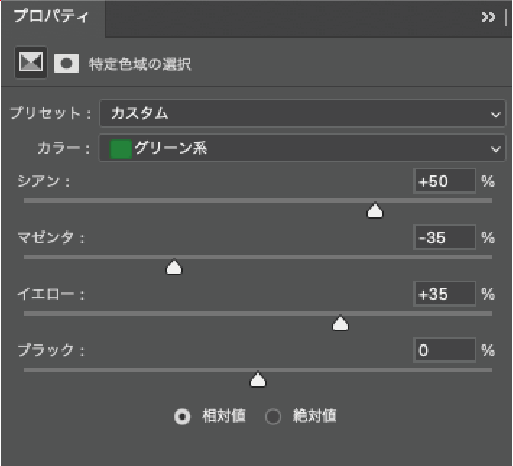This screenshot has width=513, height=466.
Task: Click the マゼンタ value field
Action: pyautogui.click(x=444, y=237)
